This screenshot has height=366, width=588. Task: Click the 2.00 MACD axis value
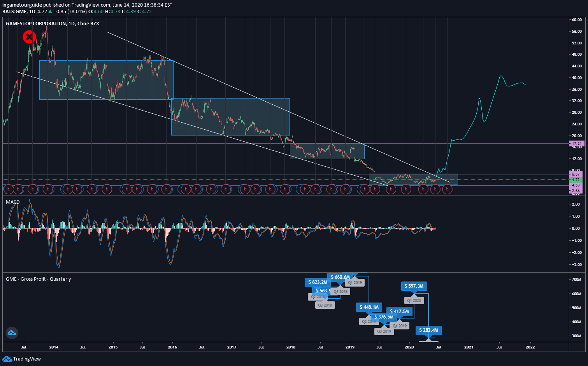pos(576,204)
